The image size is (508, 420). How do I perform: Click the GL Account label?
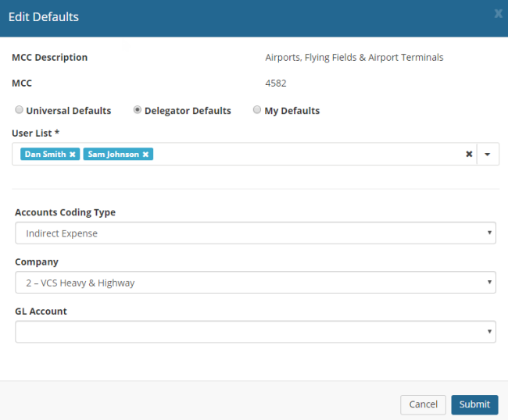click(41, 311)
